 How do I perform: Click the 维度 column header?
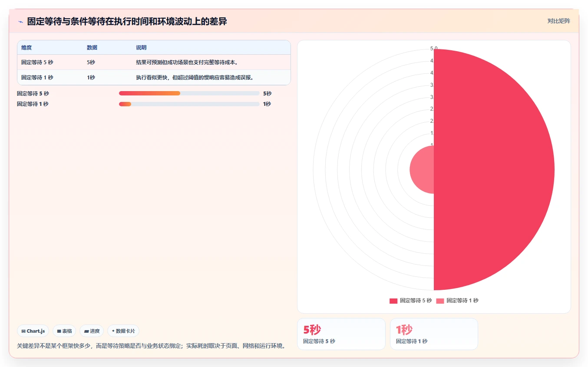coord(26,47)
